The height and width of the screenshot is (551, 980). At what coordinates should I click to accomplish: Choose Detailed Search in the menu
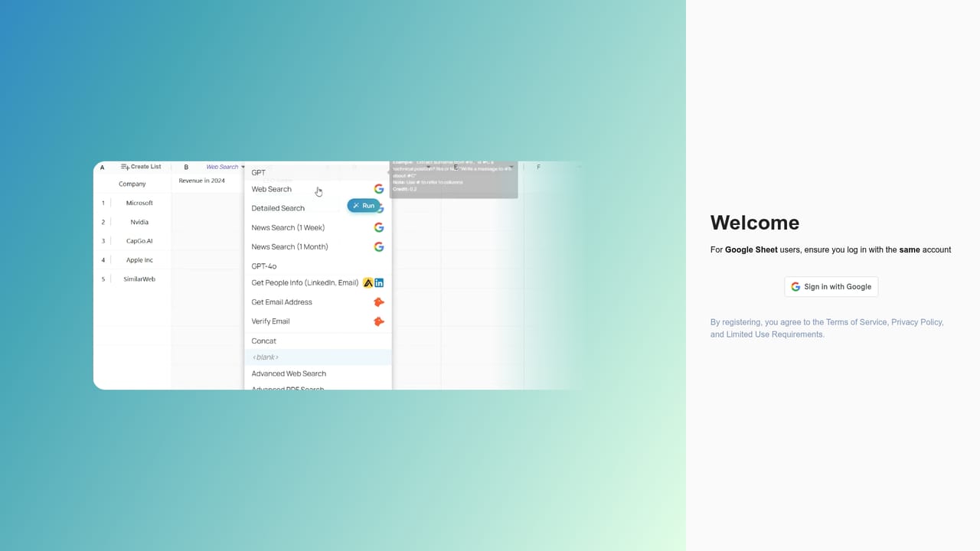point(278,208)
